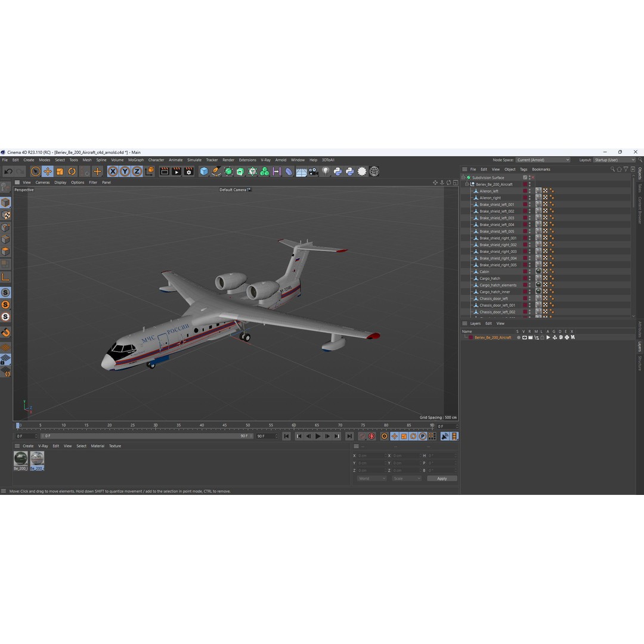This screenshot has height=644, width=644.
Task: Click the first Python icon in toolbar
Action: point(338,171)
